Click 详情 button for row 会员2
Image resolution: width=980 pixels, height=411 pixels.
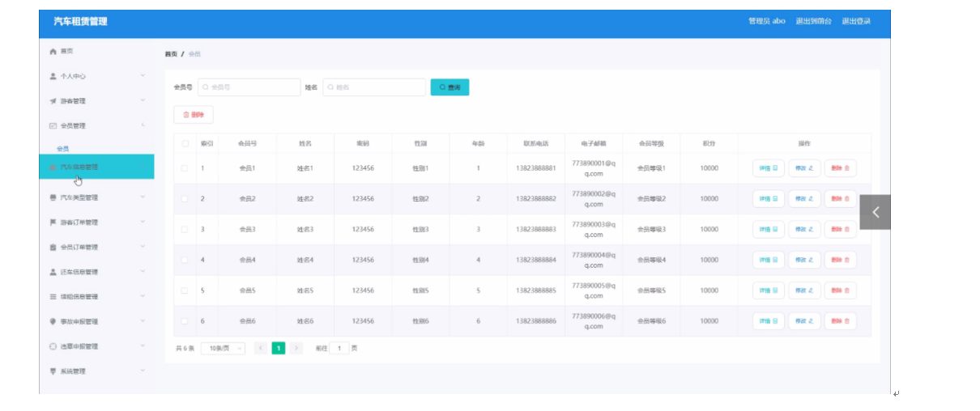pyautogui.click(x=769, y=199)
